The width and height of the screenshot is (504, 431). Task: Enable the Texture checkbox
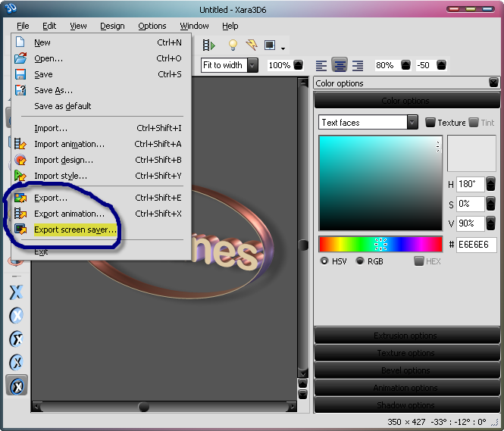tap(430, 123)
